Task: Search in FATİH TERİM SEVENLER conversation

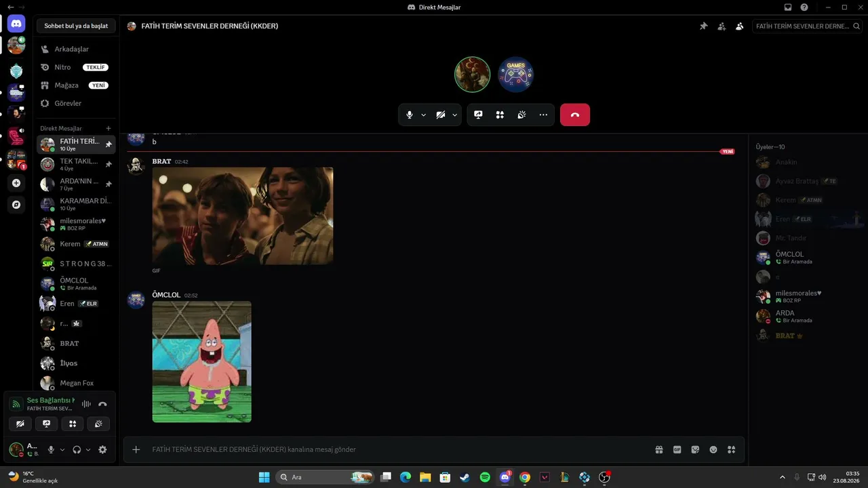Action: coord(807,26)
